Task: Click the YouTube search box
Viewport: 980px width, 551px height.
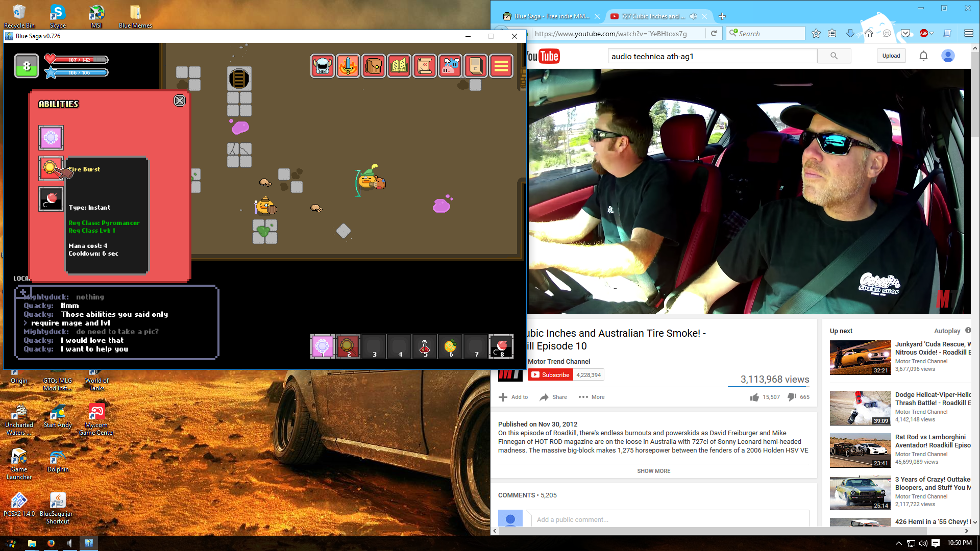Action: coord(713,56)
